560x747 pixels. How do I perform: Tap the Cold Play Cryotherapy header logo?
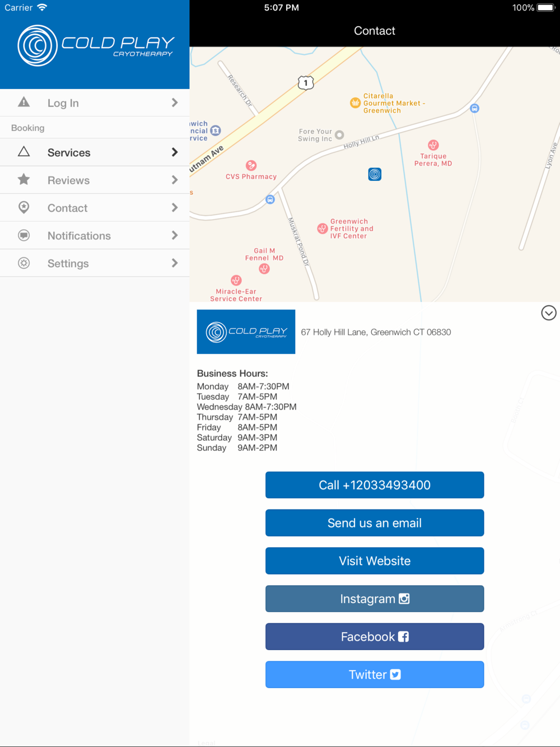pos(96,45)
